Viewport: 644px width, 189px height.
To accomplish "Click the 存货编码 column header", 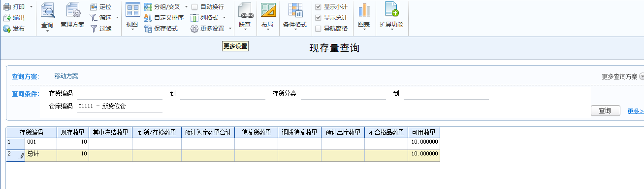I will coord(32,132).
